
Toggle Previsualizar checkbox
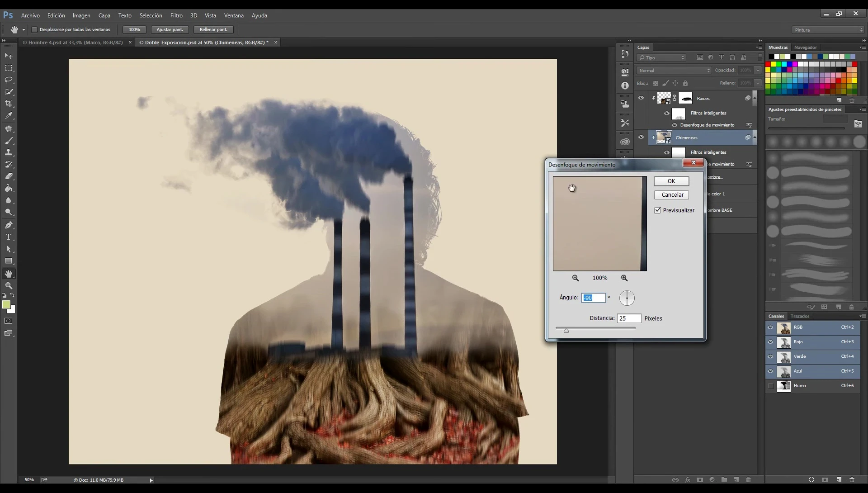(658, 210)
